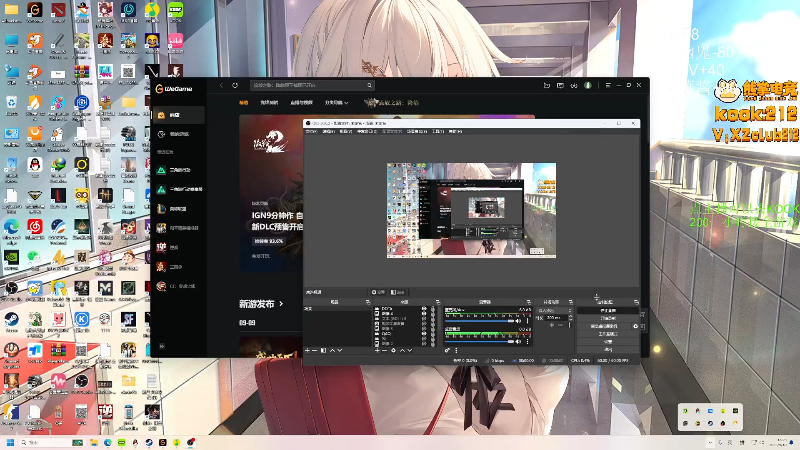Remove the selected source in OBS

[x=384, y=351]
